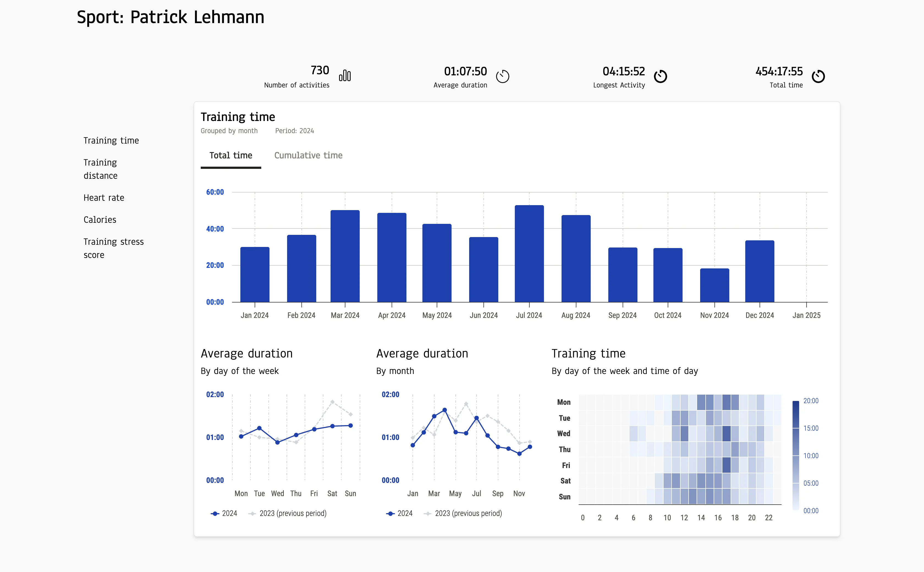This screenshot has width=924, height=572.
Task: Click the timer icon next to Total time
Action: tap(818, 76)
